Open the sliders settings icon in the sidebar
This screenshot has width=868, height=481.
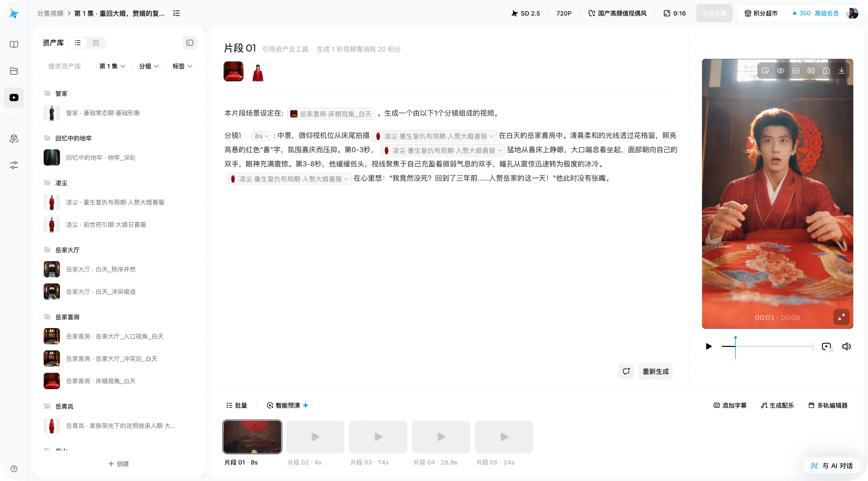(x=14, y=165)
